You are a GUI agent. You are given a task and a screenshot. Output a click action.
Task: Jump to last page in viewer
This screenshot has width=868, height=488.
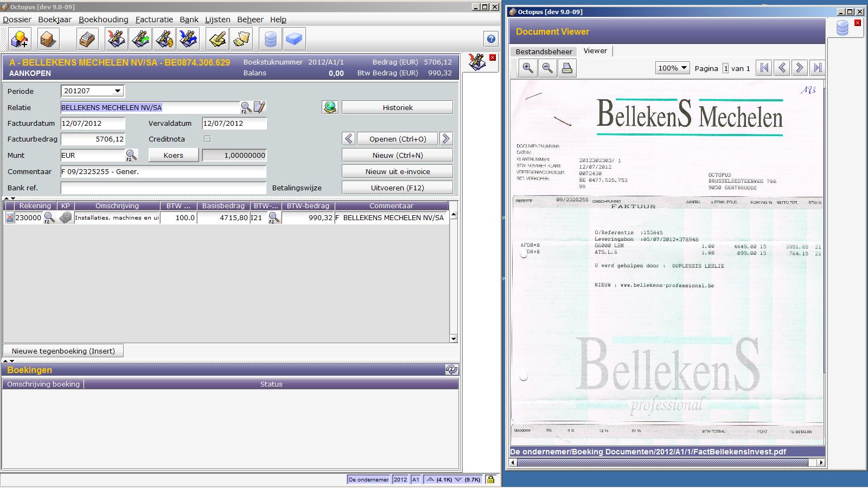pyautogui.click(x=816, y=68)
